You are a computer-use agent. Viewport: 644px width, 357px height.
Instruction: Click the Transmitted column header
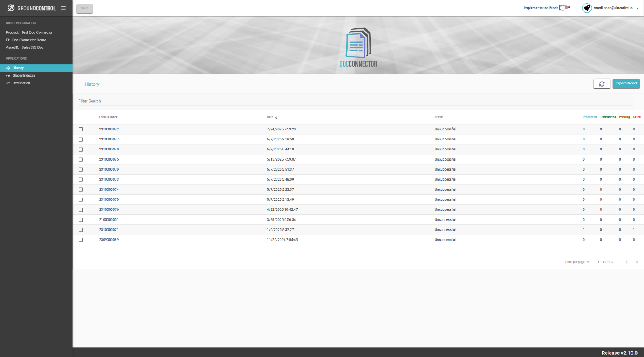pyautogui.click(x=608, y=117)
